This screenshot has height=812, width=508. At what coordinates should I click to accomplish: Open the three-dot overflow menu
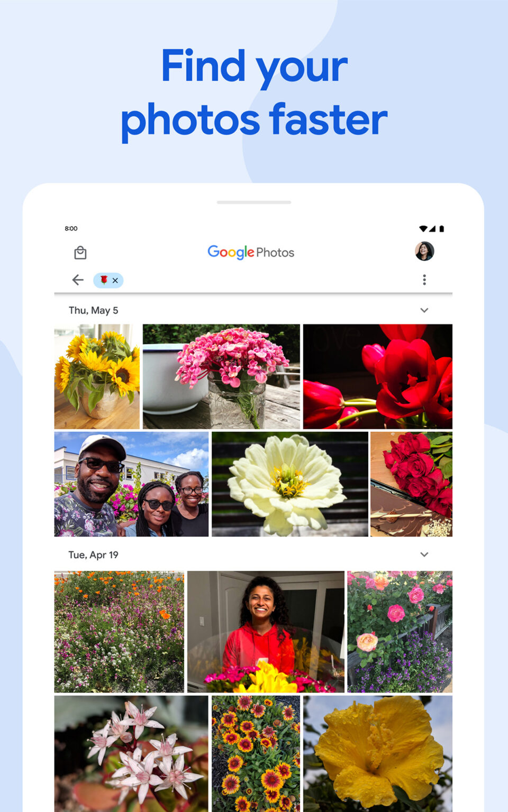[x=424, y=280]
